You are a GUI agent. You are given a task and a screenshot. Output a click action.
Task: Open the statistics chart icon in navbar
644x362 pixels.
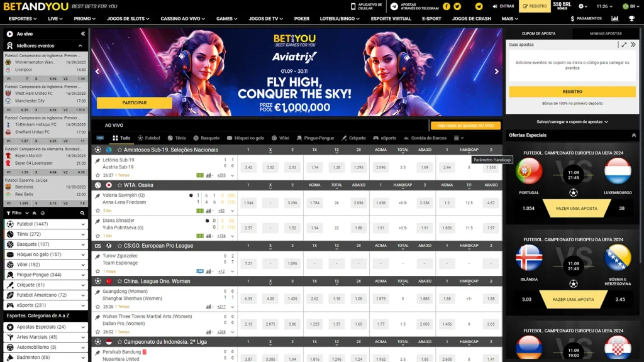tap(615, 18)
